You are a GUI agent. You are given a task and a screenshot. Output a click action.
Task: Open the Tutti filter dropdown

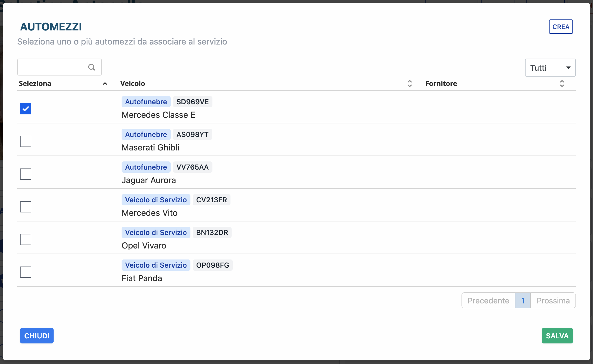[x=550, y=68]
